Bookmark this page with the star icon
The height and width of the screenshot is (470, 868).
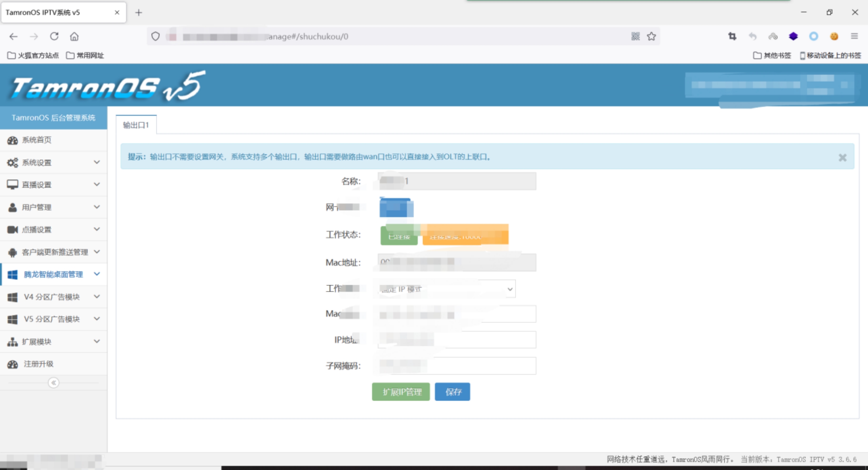click(x=651, y=36)
